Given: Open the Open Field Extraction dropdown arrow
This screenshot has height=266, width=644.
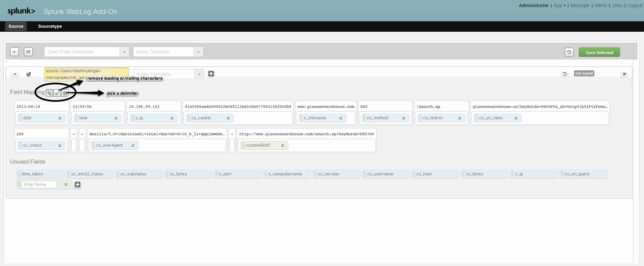Looking at the screenshot, I should pyautogui.click(x=124, y=52).
